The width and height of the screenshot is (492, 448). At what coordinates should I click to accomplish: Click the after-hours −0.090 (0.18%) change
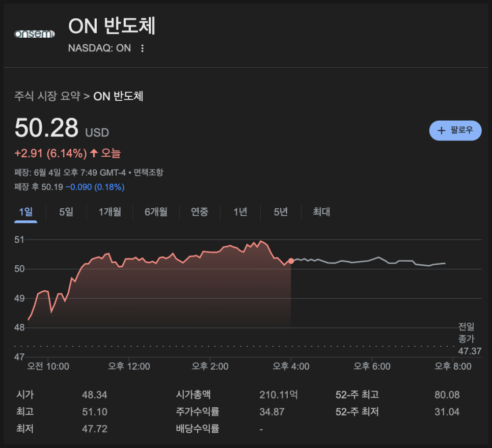[x=95, y=187]
